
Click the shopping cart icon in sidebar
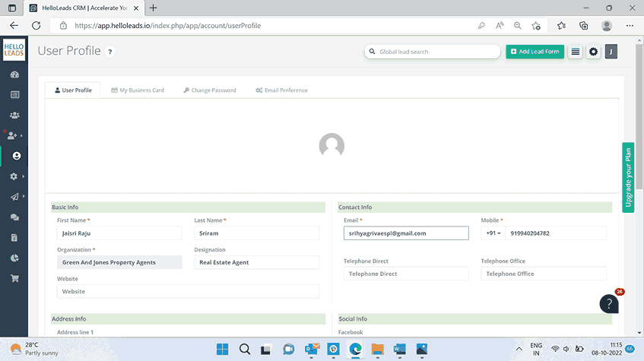click(x=14, y=278)
